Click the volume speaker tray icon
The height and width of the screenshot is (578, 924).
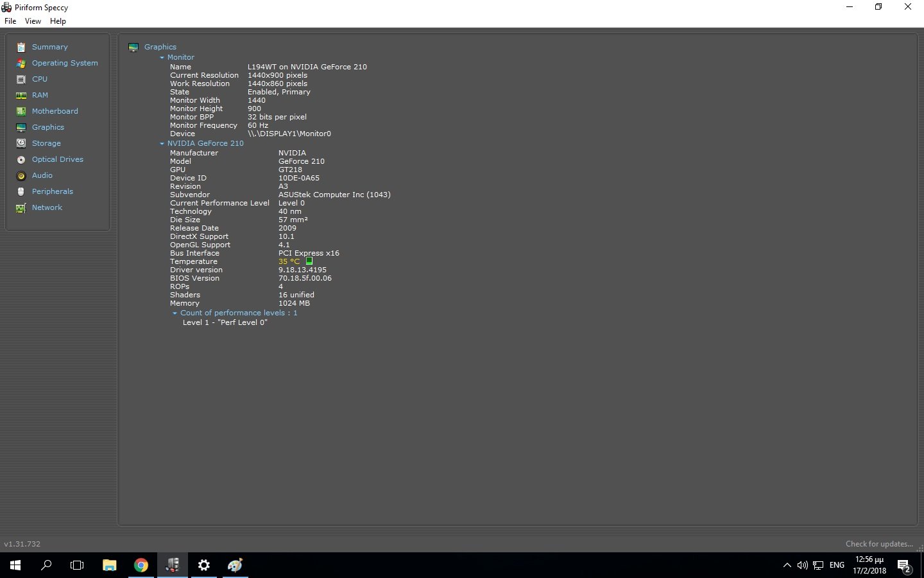[x=802, y=565]
